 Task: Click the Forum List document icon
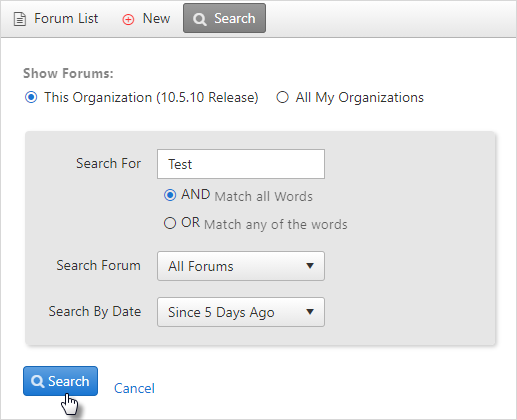click(x=20, y=19)
